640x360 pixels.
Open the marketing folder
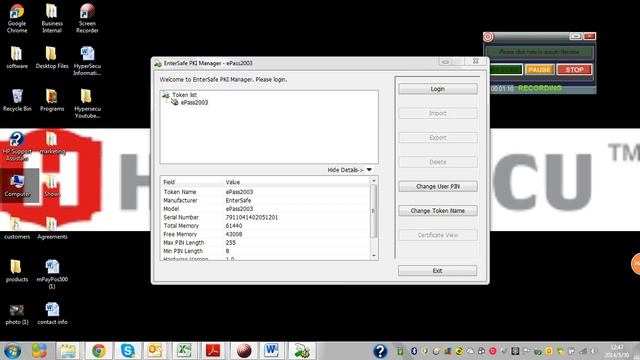pyautogui.click(x=52, y=143)
